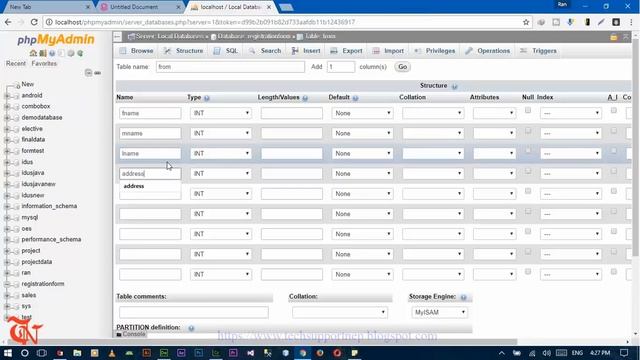Screen dimensions: 640x360
Task: Open Recent tables link
Action: 16,64
